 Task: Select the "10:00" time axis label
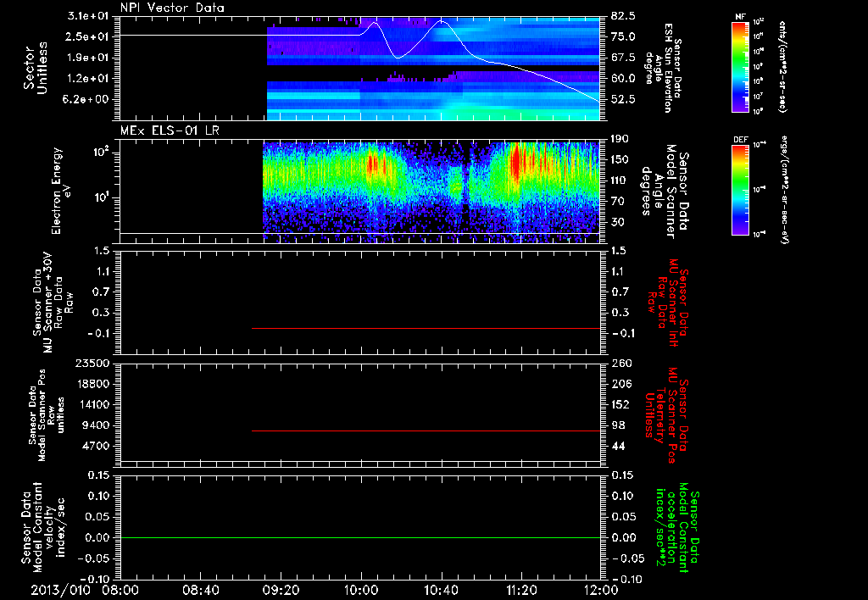361,590
